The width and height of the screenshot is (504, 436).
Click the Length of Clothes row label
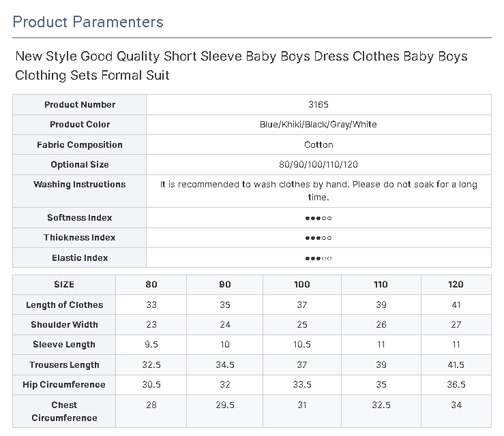(64, 305)
